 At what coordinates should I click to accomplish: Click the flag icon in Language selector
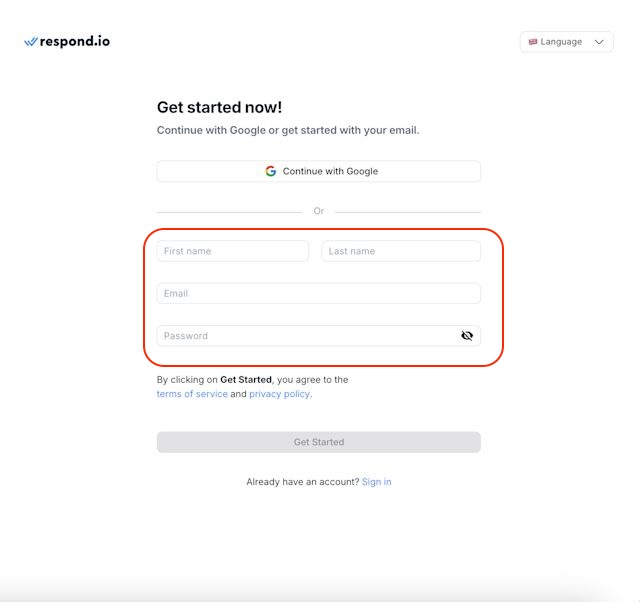coord(533,42)
